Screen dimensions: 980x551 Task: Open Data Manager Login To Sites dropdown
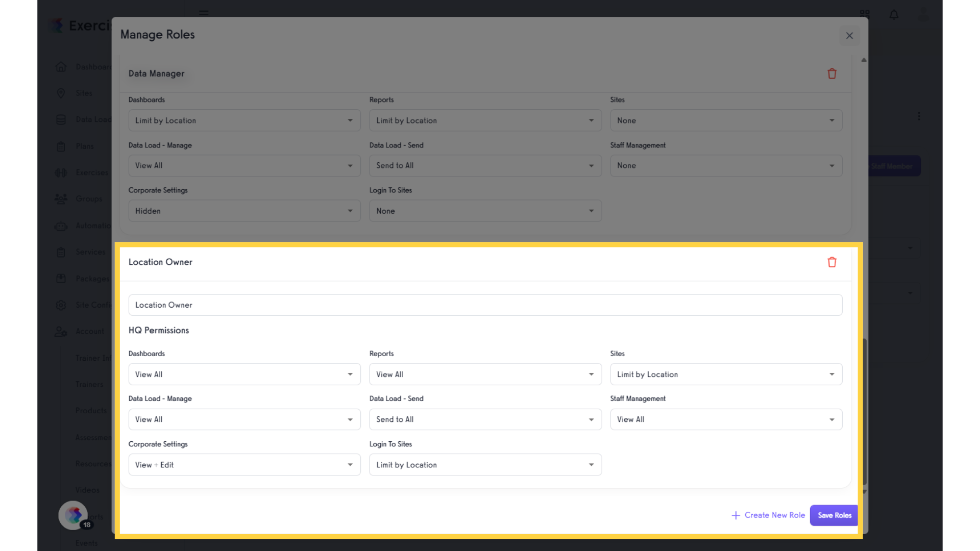(485, 211)
